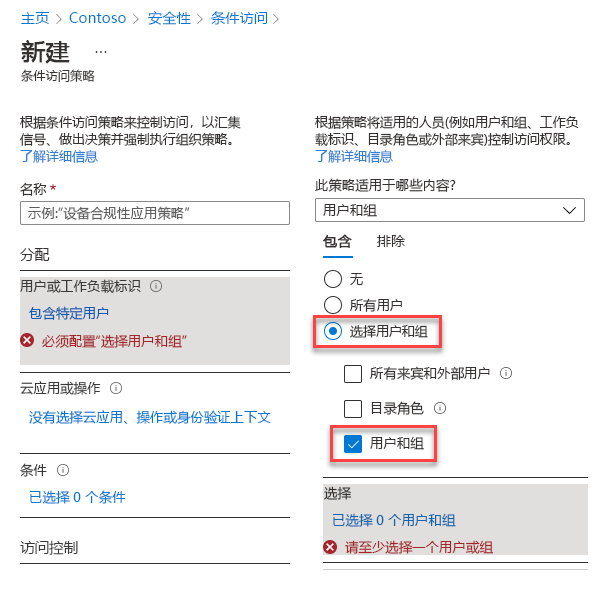Check the 所有来宾和外部用户 checkbox

coord(353,374)
